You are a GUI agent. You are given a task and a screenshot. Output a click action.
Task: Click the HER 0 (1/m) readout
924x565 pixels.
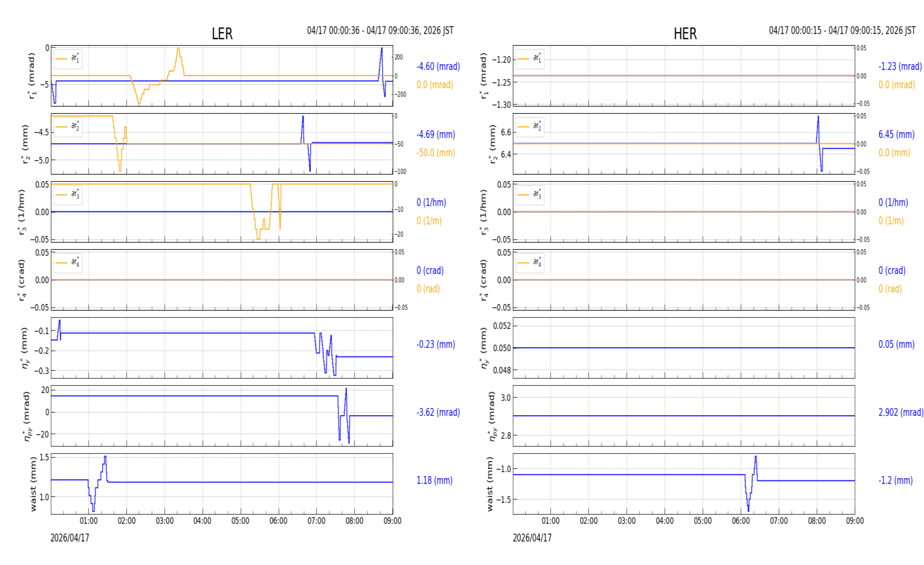[x=891, y=221]
